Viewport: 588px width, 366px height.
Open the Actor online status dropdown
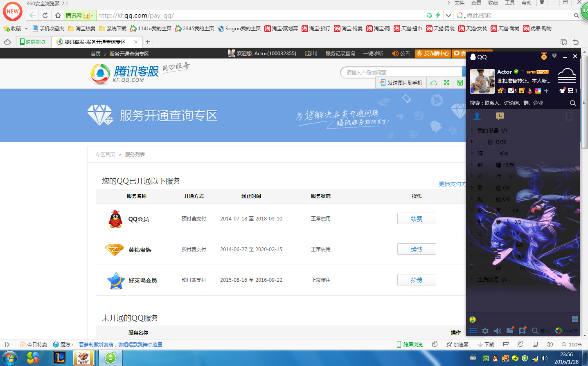coord(523,72)
